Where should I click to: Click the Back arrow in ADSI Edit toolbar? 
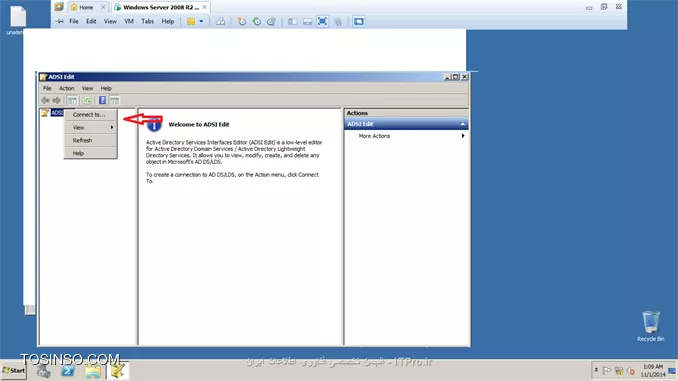click(x=45, y=100)
